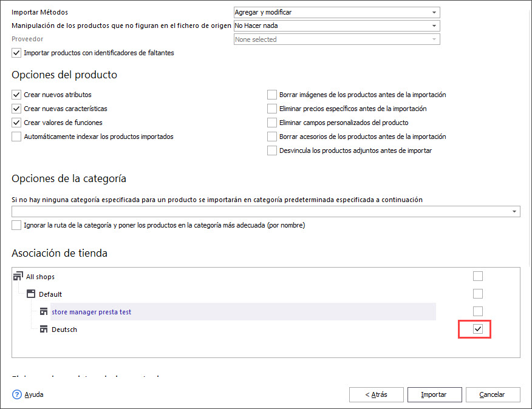532x409 pixels.
Task: Toggle Crear nuevos atributos checkbox
Action: [x=16, y=95]
